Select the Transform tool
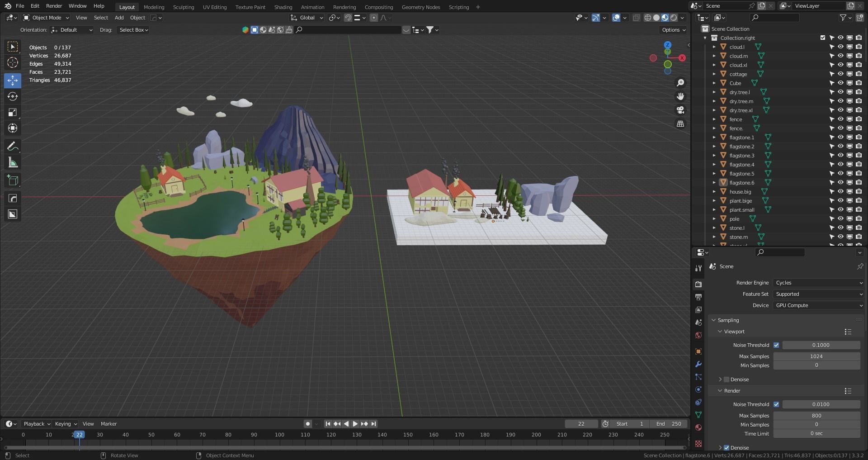868x460 pixels. [13, 128]
